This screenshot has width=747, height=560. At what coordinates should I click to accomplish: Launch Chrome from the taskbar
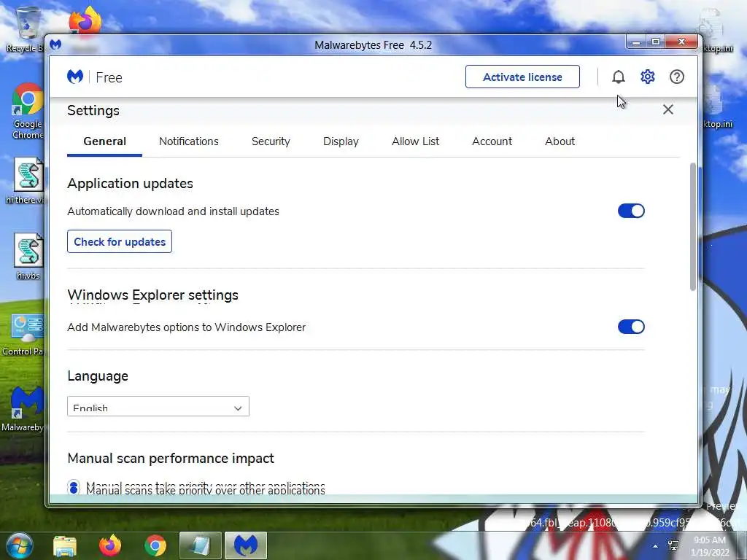(155, 545)
